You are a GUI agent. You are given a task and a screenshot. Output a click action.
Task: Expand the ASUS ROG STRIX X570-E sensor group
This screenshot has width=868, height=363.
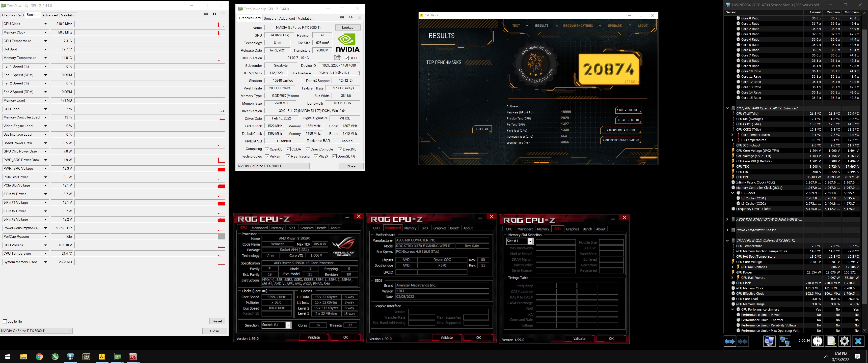[727, 219]
